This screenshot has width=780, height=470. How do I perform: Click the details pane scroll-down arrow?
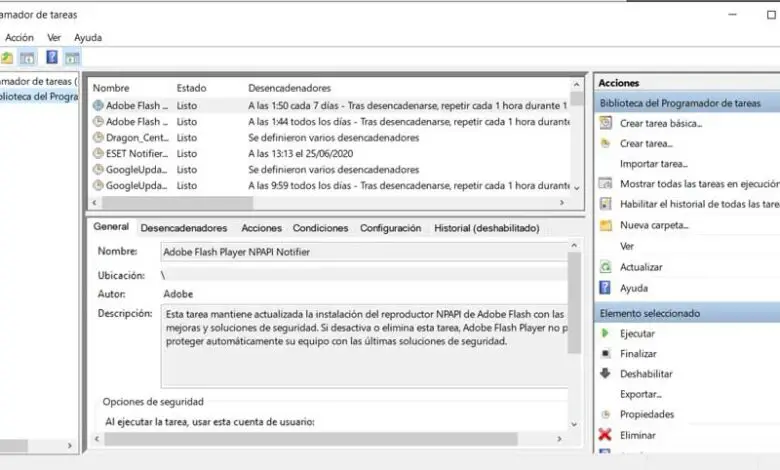(574, 424)
